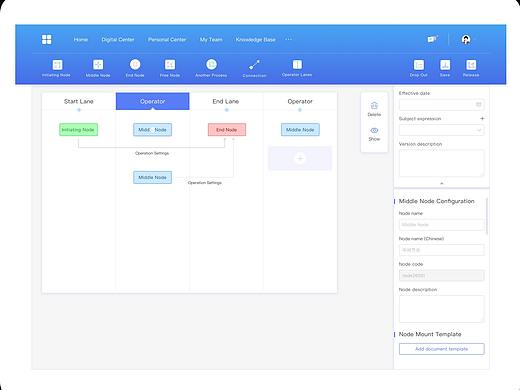Switch to My Team page
Viewport: 520px width, 390px height.
coord(211,40)
